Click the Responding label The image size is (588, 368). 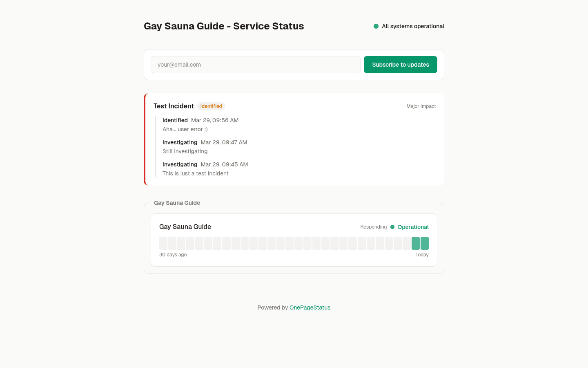pos(373,227)
